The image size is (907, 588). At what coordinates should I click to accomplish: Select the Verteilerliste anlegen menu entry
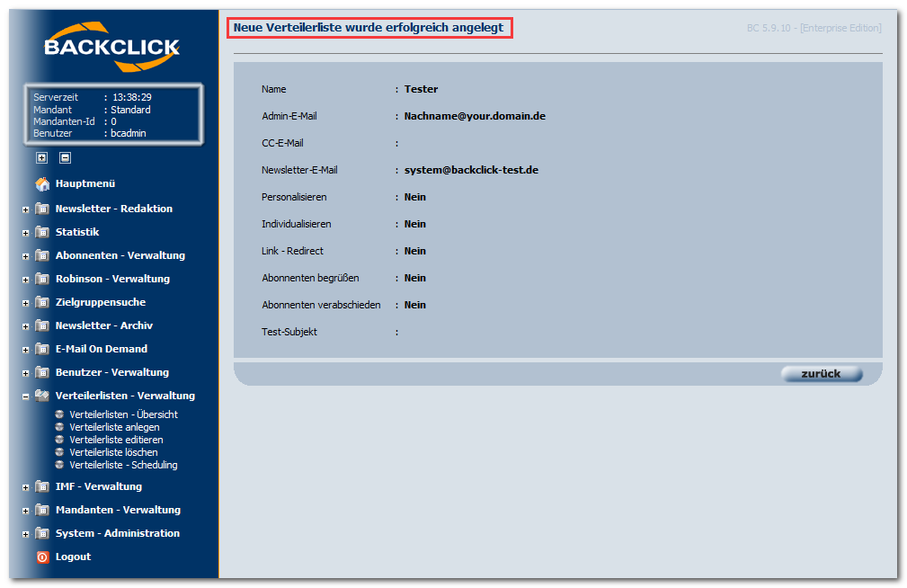(114, 427)
